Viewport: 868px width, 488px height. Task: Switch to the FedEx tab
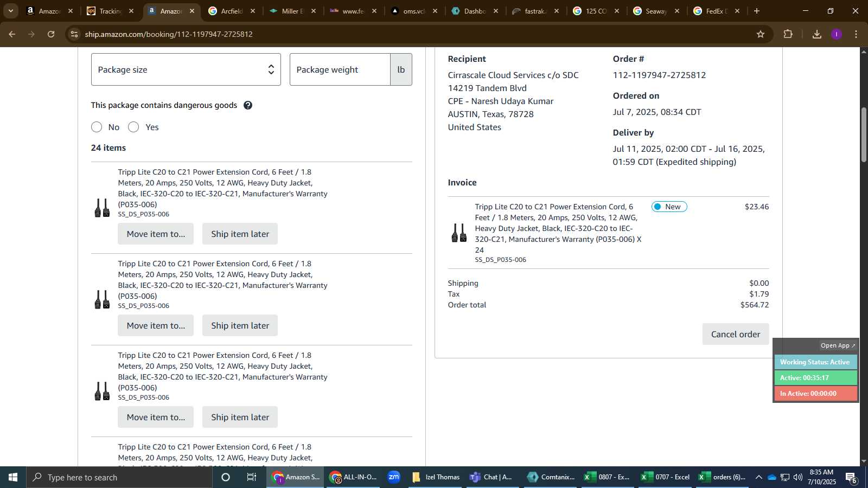716,11
